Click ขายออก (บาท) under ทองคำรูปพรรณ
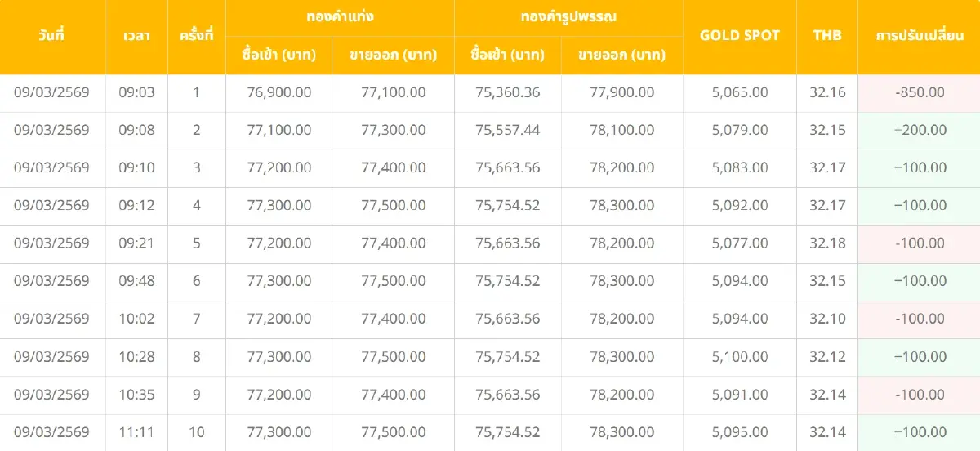Image resolution: width=980 pixels, height=451 pixels. [621, 56]
